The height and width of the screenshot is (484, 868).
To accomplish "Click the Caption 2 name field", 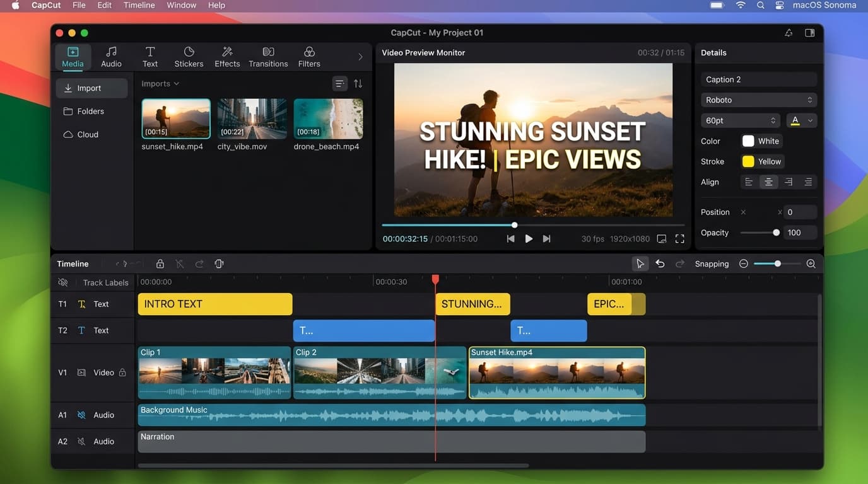I will [x=759, y=79].
